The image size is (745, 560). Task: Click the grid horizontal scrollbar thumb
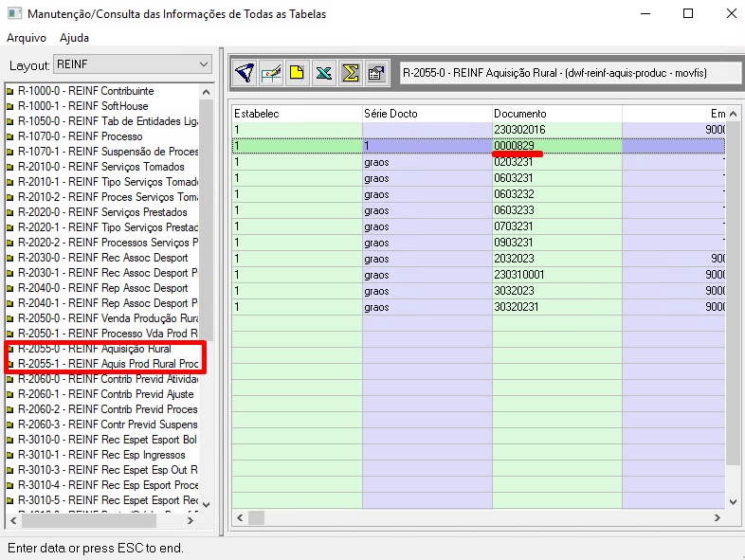coord(257,517)
